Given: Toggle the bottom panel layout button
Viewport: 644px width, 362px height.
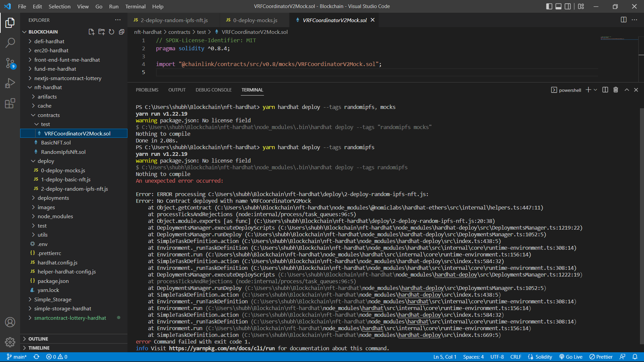Looking at the screenshot, I should [x=558, y=6].
